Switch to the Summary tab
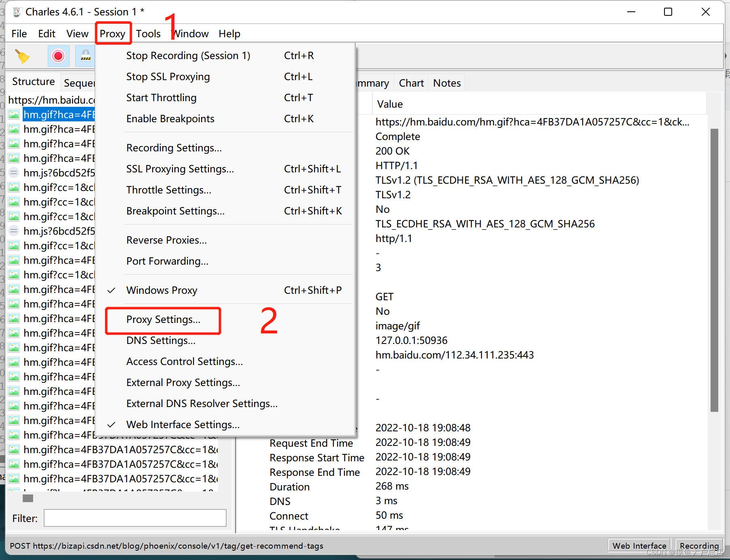Viewport: 730px width, 560px height. pos(374,83)
